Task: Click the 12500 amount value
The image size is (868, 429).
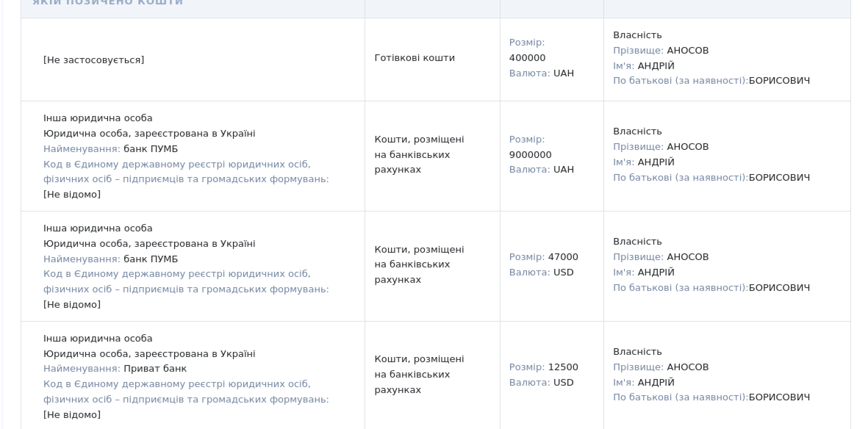Action: [563, 367]
